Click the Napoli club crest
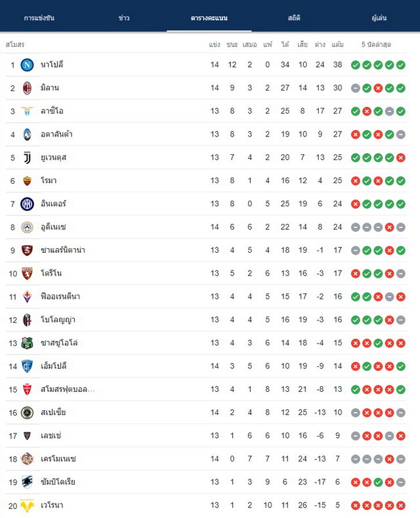 (x=27, y=65)
